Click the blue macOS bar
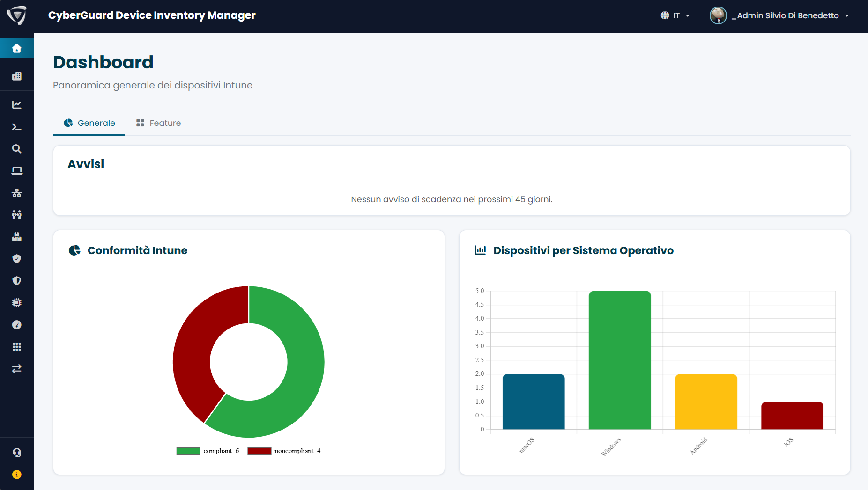 click(534, 402)
